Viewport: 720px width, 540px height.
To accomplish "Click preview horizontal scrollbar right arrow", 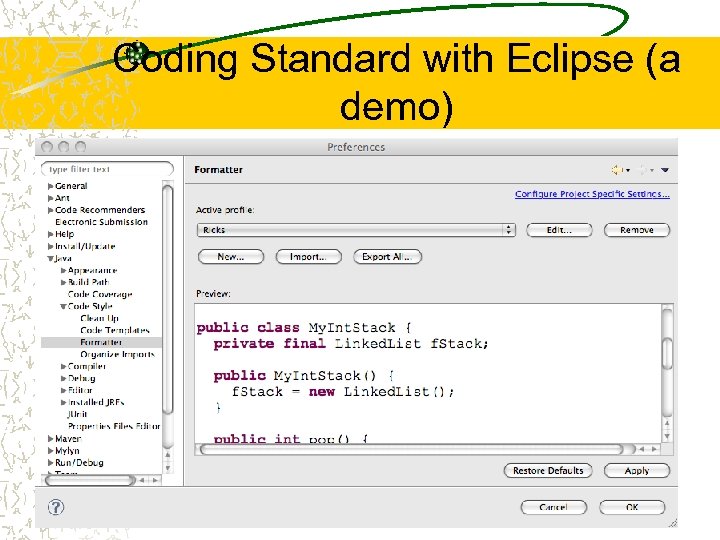I will [x=654, y=449].
